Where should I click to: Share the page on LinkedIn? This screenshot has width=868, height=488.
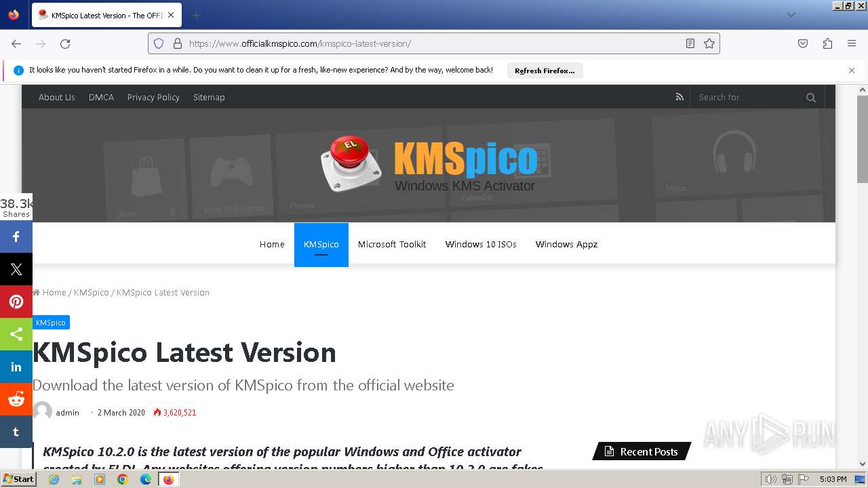pyautogui.click(x=16, y=367)
